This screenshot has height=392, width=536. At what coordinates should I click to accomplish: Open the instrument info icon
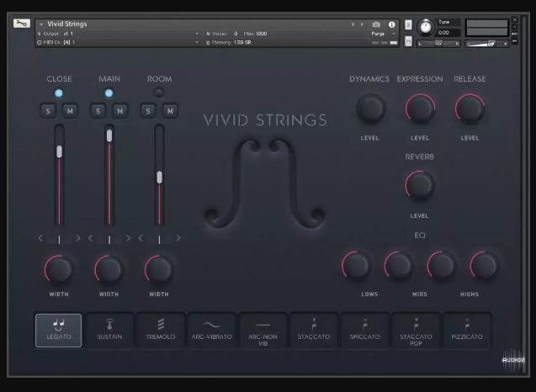[x=392, y=24]
